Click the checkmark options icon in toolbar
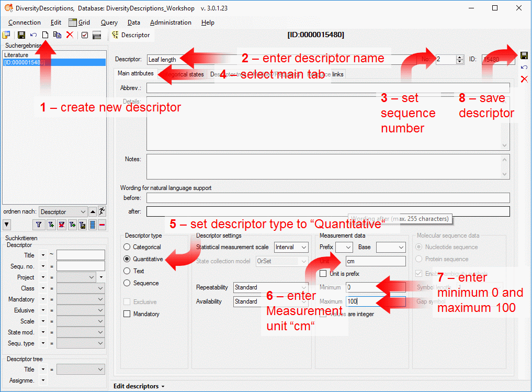This screenshot has height=392, width=532. 85,35
